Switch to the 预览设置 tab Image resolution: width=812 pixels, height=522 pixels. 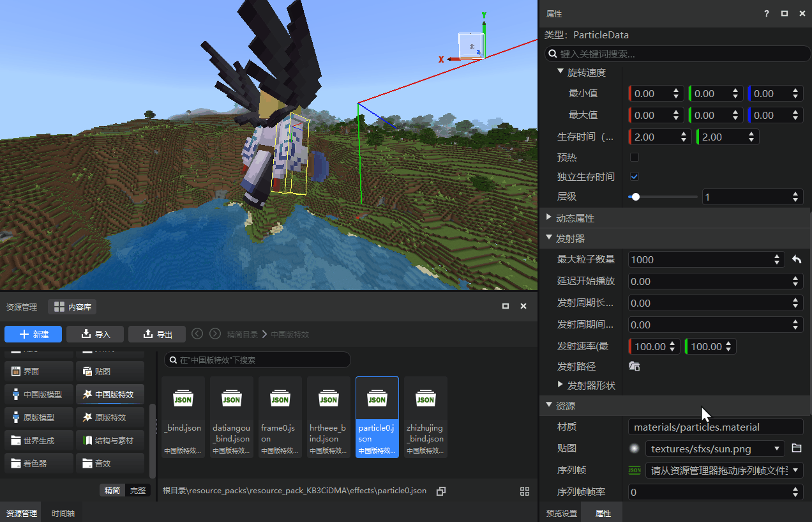point(562,513)
